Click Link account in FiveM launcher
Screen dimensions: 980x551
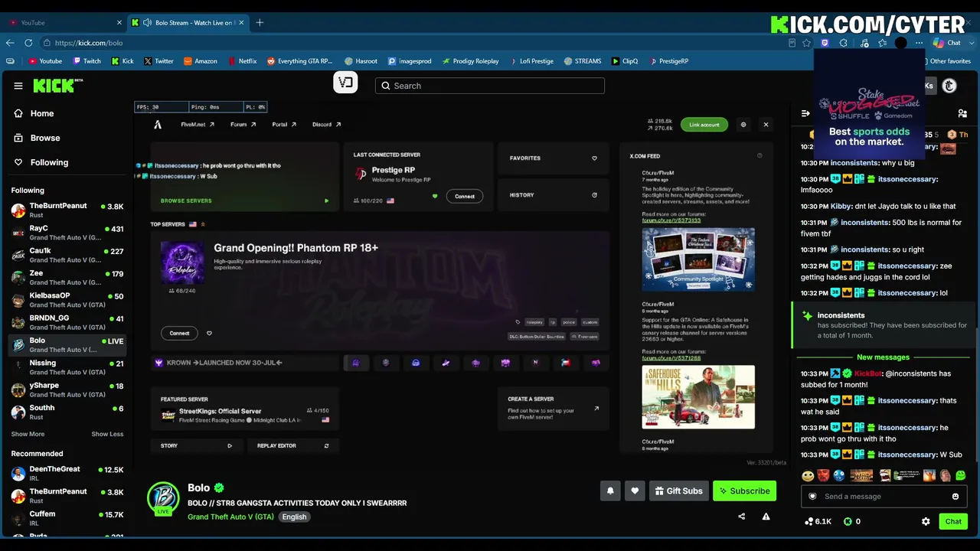tap(704, 125)
